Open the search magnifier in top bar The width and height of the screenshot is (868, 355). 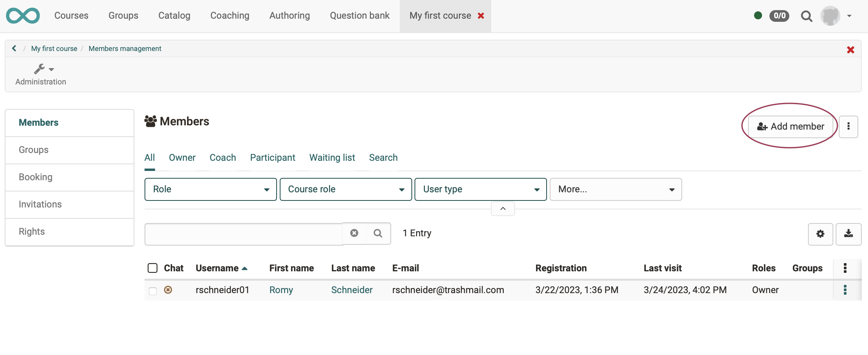[806, 16]
